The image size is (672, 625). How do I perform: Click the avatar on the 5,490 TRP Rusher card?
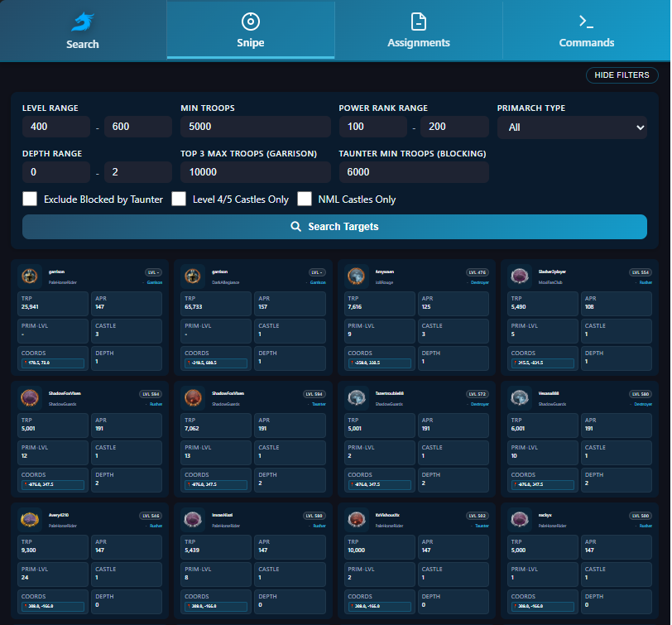[520, 276]
